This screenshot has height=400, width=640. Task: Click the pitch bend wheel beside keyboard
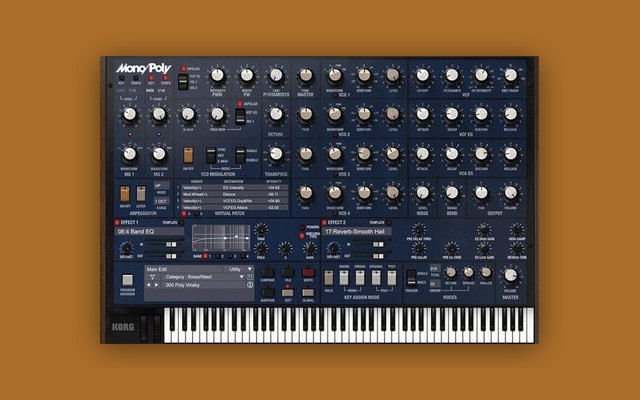(143, 328)
